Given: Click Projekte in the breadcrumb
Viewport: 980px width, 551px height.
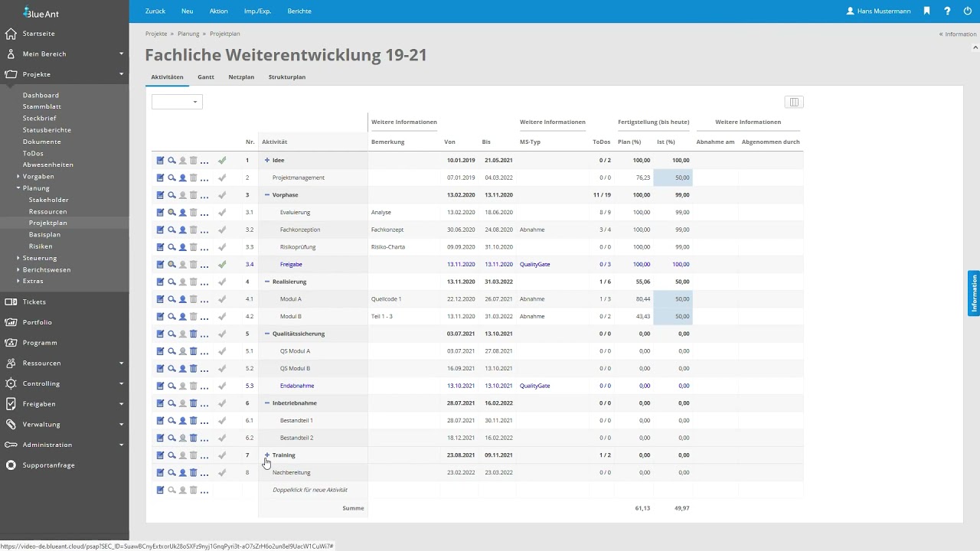Looking at the screenshot, I should tap(156, 34).
